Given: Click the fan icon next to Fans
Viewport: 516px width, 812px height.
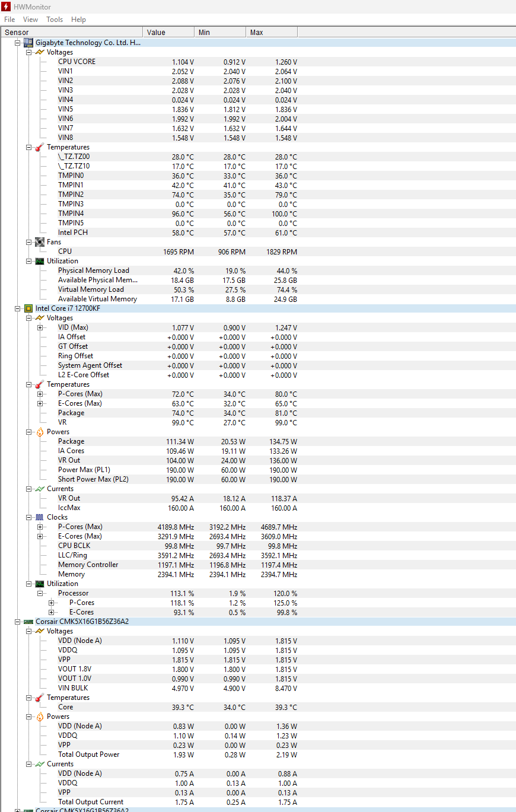Looking at the screenshot, I should (40, 242).
